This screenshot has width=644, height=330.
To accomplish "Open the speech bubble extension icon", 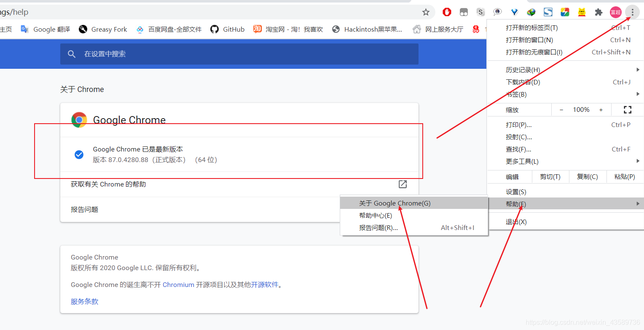I will coord(498,12).
